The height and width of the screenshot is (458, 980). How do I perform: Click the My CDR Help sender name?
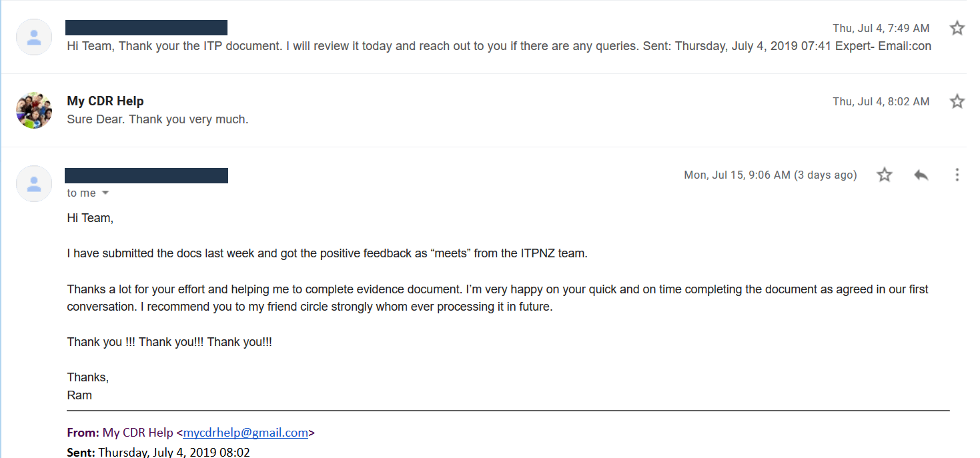pyautogui.click(x=105, y=101)
